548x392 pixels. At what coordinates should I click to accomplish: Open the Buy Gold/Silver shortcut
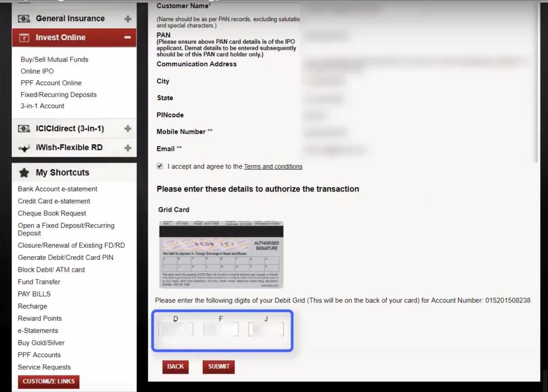tap(41, 343)
